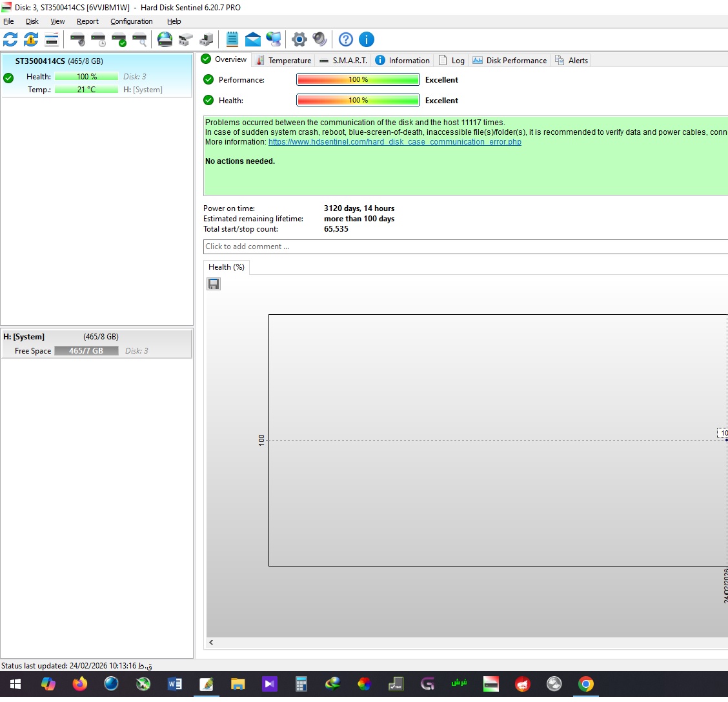Save the health graph with floppy icon
728x702 pixels.
214,284
